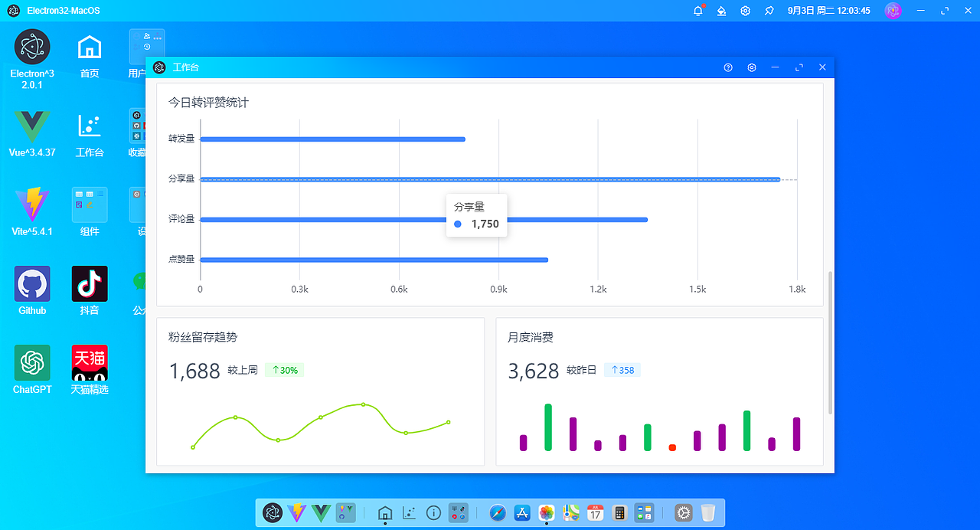
Task: Click the 分享量 bar in chart
Action: (490, 179)
